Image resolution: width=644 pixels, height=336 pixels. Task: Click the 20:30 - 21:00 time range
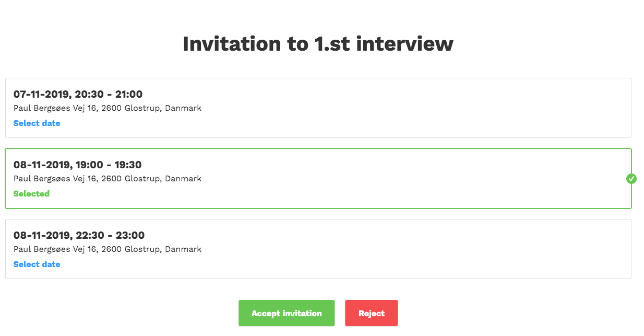point(109,95)
